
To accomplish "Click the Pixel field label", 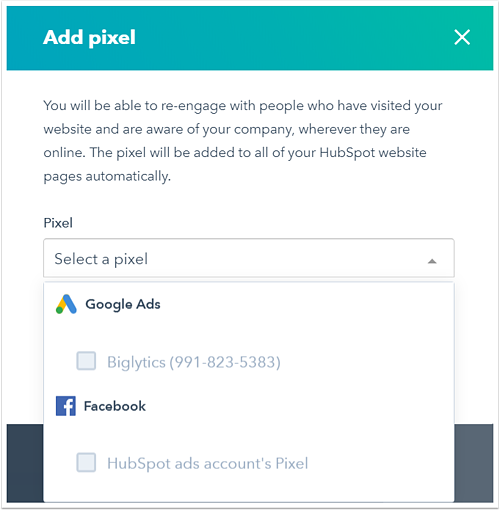I will coord(58,223).
